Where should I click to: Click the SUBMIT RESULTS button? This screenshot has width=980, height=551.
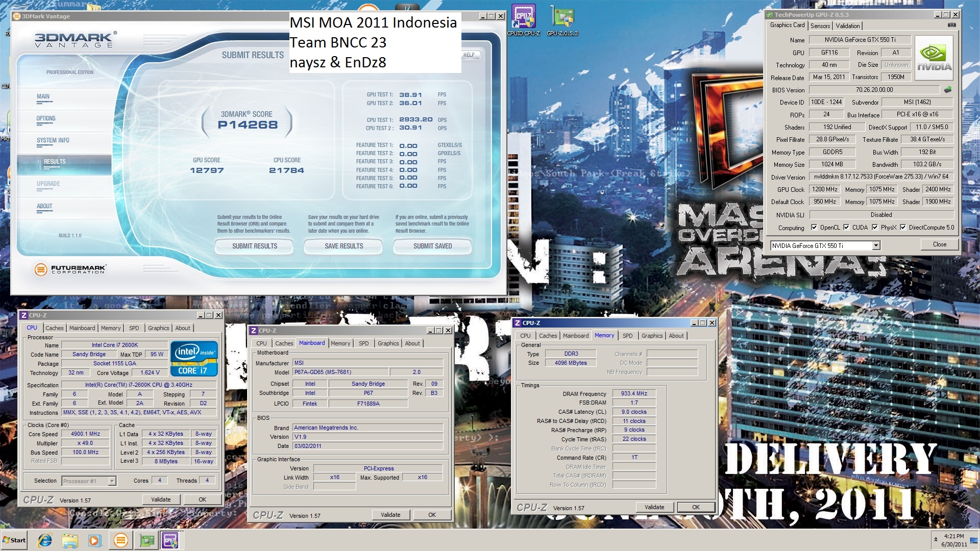point(254,246)
